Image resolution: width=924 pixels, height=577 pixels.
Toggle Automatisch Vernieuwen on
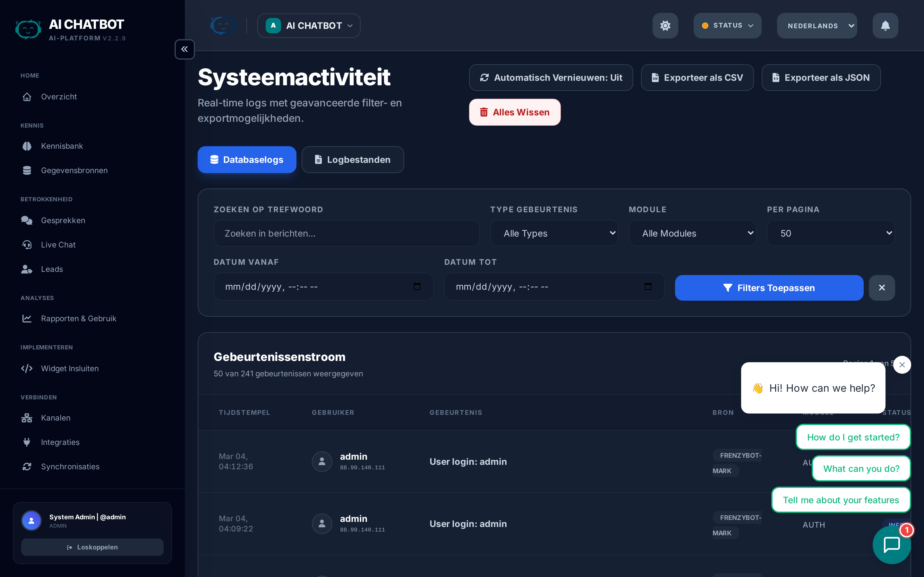[x=551, y=78]
